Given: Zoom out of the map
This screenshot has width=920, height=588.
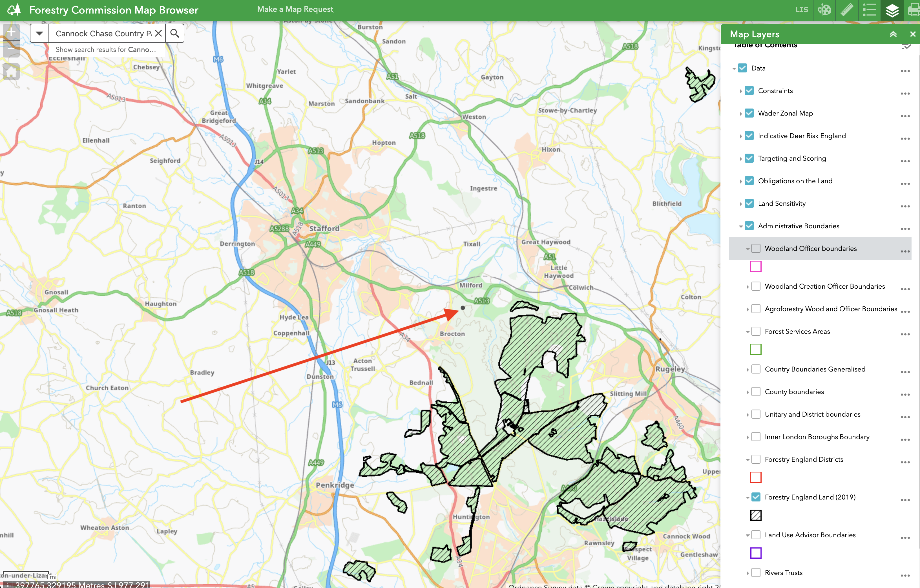Looking at the screenshot, I should pyautogui.click(x=11, y=48).
